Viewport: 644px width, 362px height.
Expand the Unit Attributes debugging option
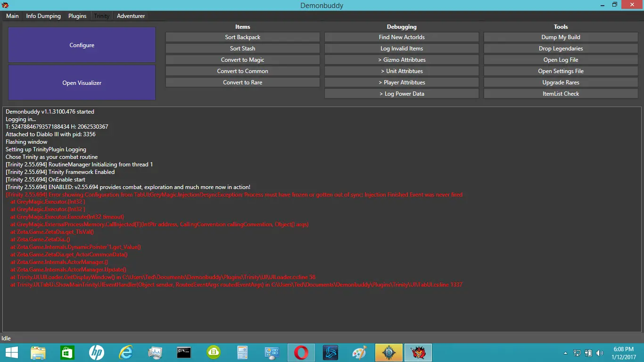[402, 71]
